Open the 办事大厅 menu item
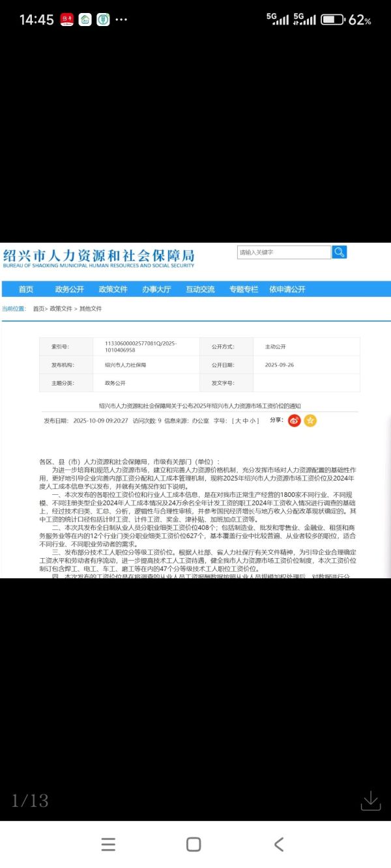 click(156, 289)
